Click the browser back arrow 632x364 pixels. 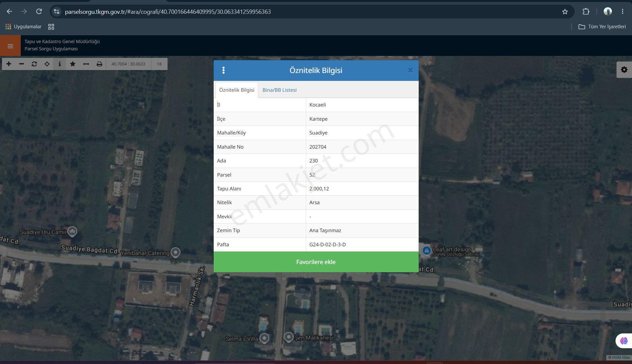point(10,12)
